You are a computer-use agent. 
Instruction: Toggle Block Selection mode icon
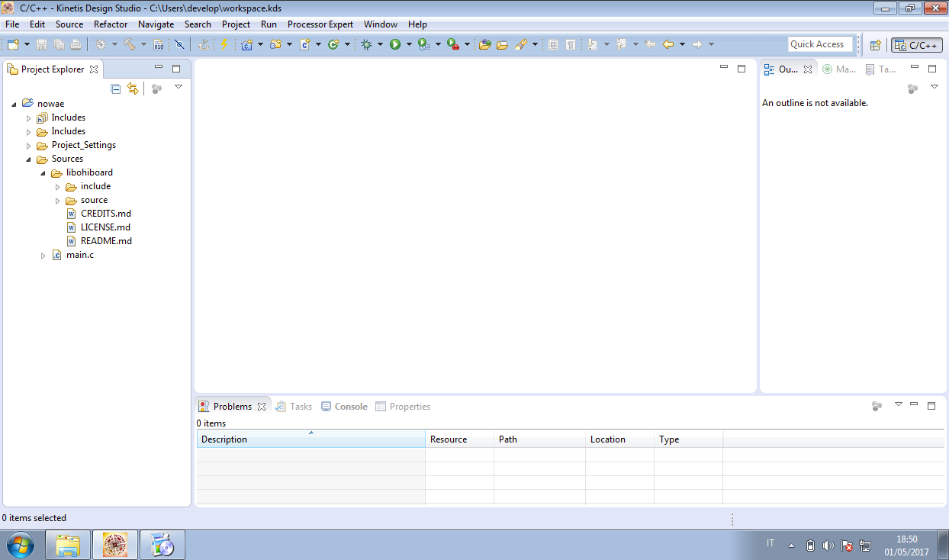tap(553, 44)
